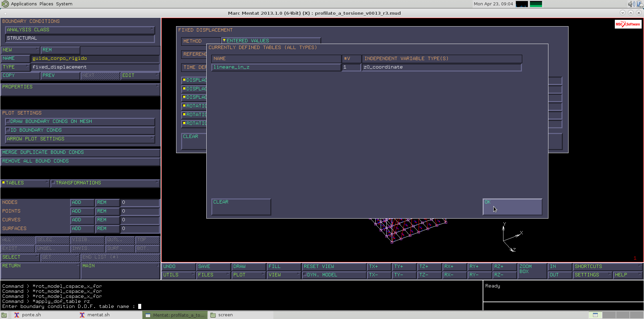Screen dimensions: 644x319
Task: Click the MSC Software logo
Action: pos(628,24)
